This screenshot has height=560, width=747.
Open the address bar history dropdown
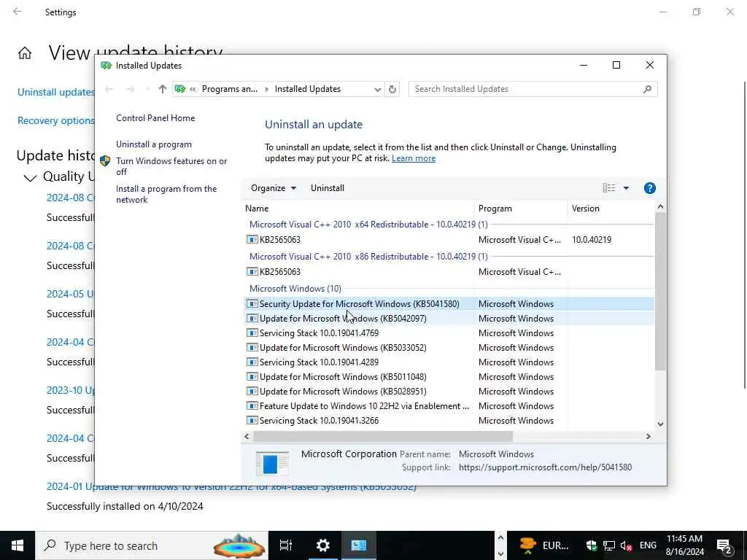point(377,89)
